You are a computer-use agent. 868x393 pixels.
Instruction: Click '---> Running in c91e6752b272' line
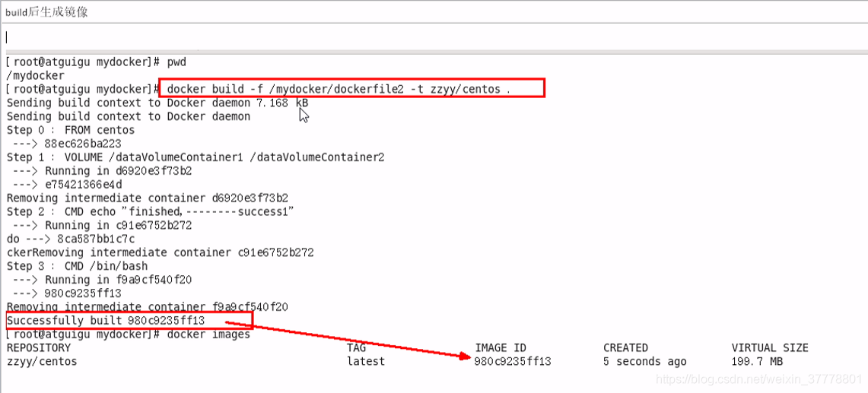pos(102,225)
